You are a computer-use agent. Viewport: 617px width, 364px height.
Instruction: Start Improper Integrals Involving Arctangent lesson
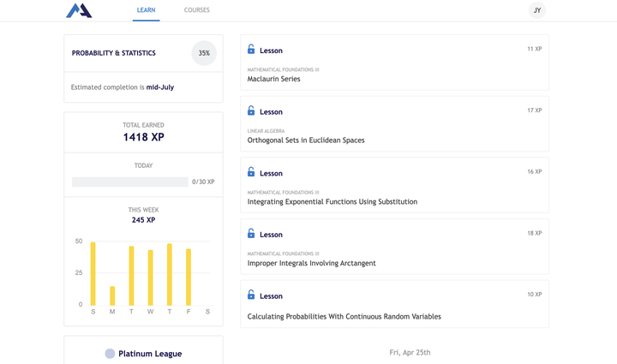(312, 263)
